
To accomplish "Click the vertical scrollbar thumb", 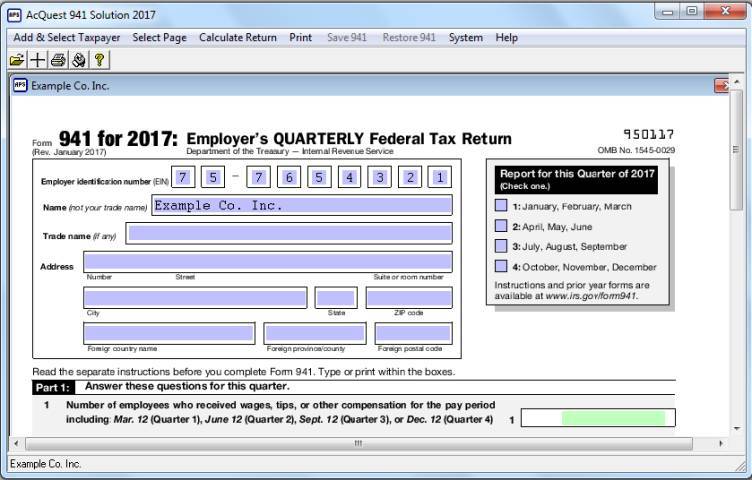I will [x=737, y=149].
